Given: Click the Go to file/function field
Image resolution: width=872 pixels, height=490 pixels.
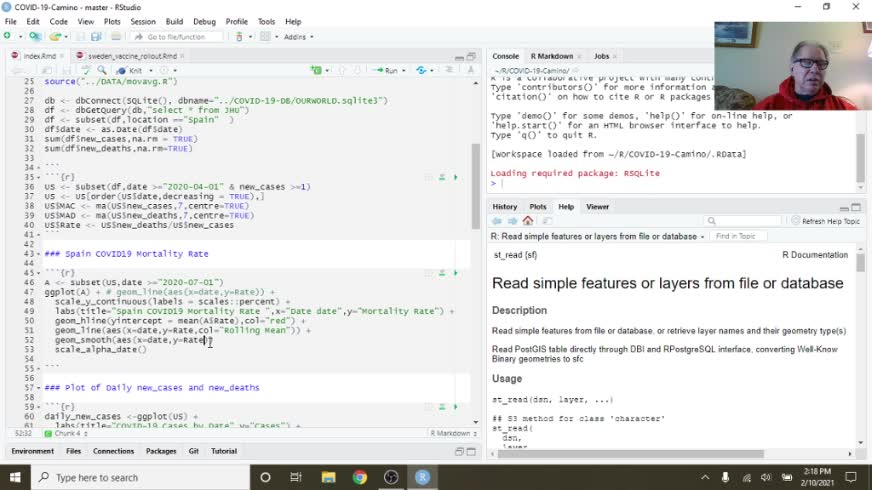Looking at the screenshot, I should (x=176, y=37).
